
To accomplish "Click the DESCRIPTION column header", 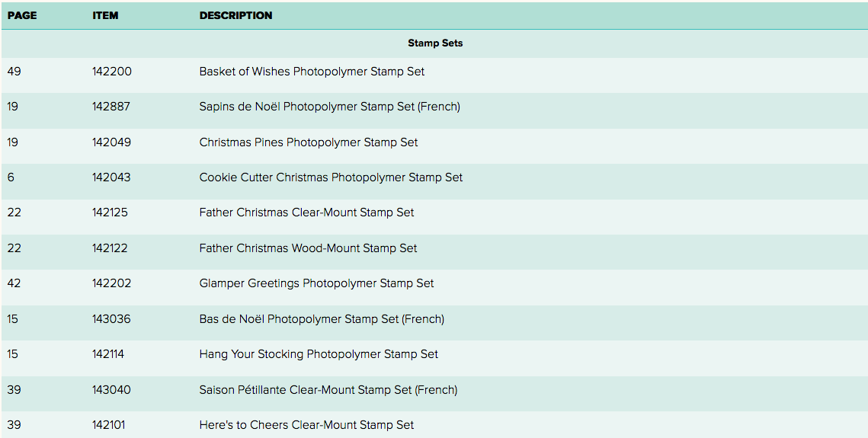I will click(235, 15).
